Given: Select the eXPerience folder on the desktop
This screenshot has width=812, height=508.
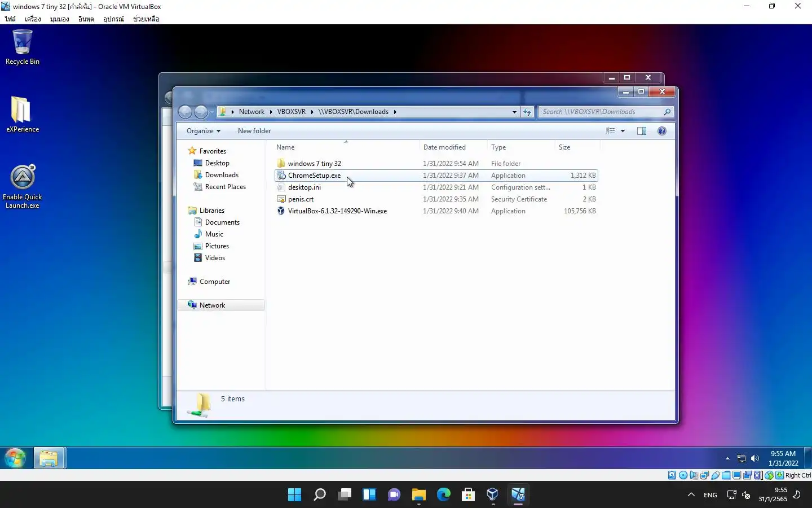Looking at the screenshot, I should [23, 114].
